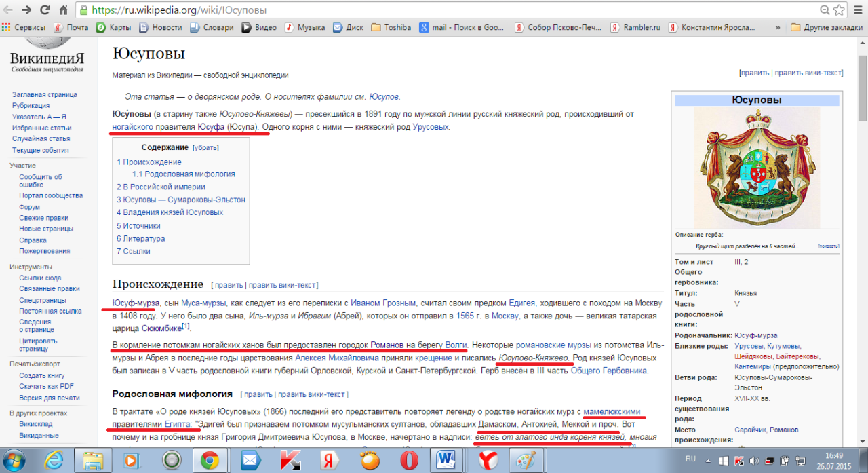Open the Сарайчик link in infobox
The image size is (868, 473).
[751, 430]
